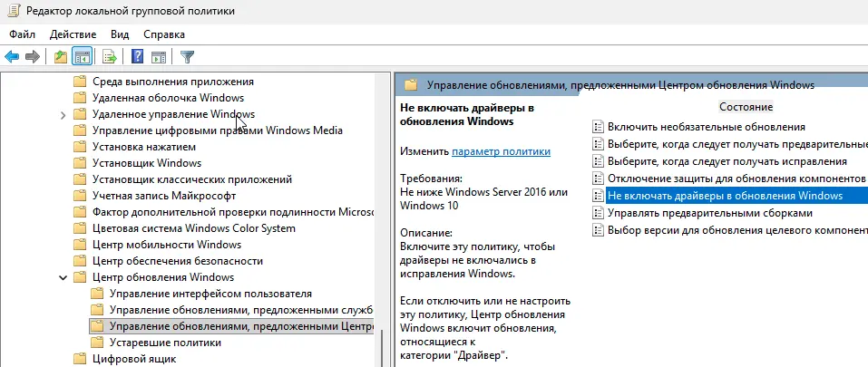Expand the Удаленное управление Windows node
The image size is (868, 367).
coord(63,114)
